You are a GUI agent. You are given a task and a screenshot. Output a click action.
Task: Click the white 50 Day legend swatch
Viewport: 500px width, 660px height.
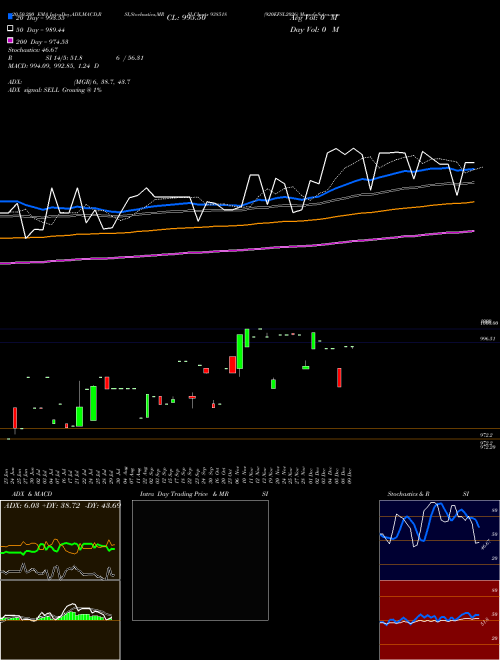[10, 29]
